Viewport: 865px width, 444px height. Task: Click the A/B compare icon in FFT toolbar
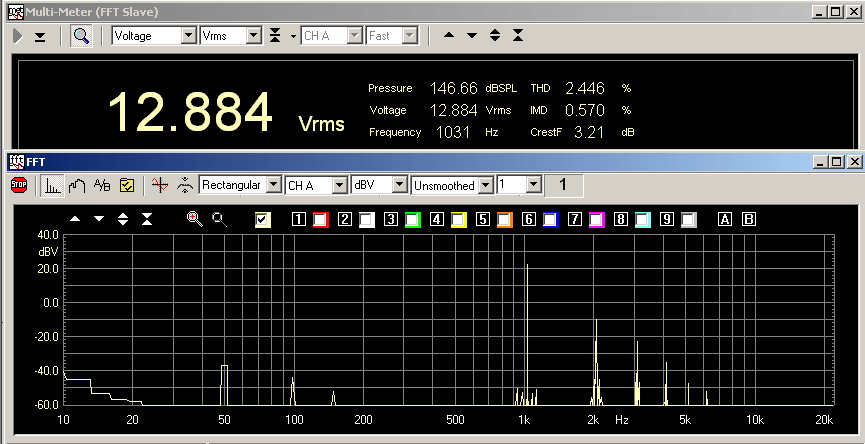click(102, 185)
